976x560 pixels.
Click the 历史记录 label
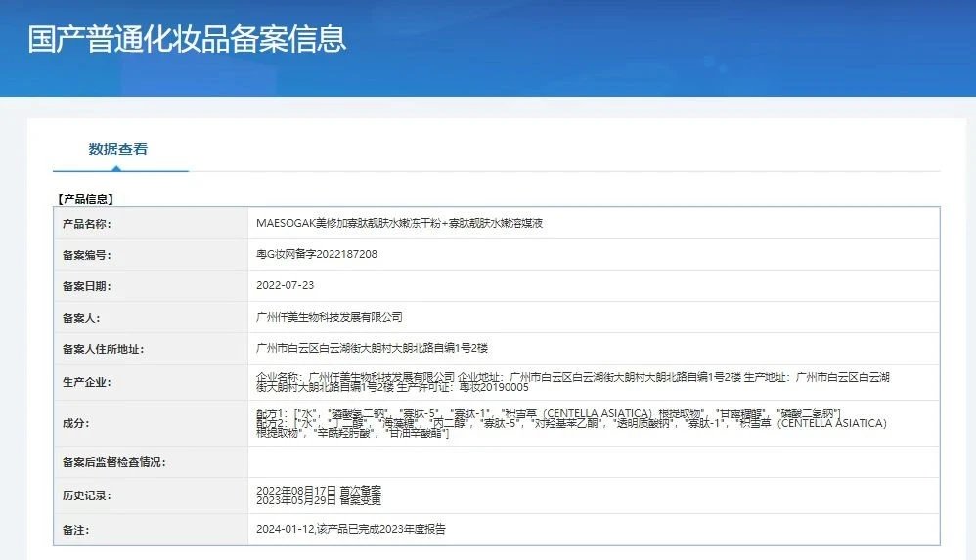(86, 495)
